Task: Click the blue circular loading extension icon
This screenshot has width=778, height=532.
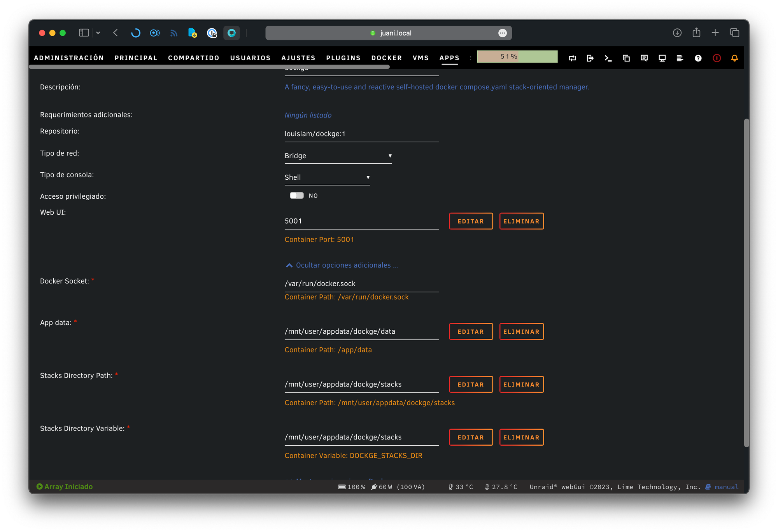Action: (135, 33)
